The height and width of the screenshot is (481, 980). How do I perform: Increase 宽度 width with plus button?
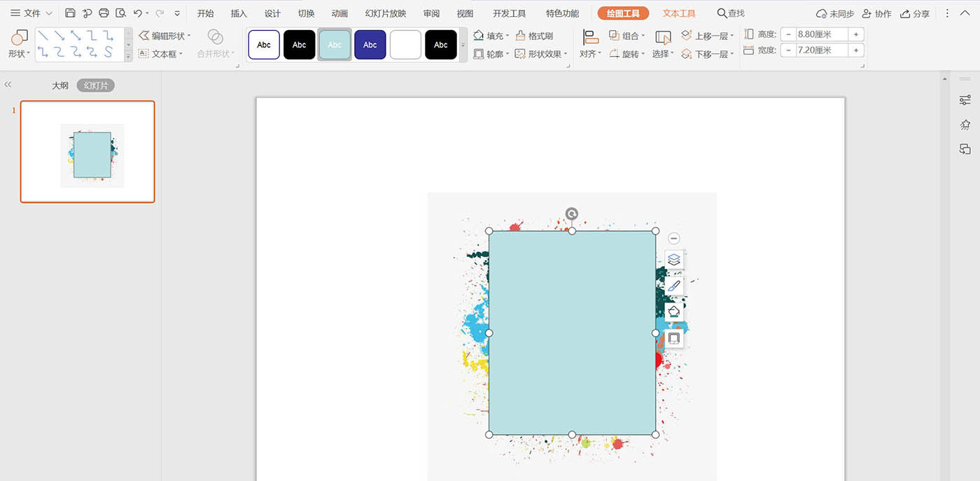[855, 50]
